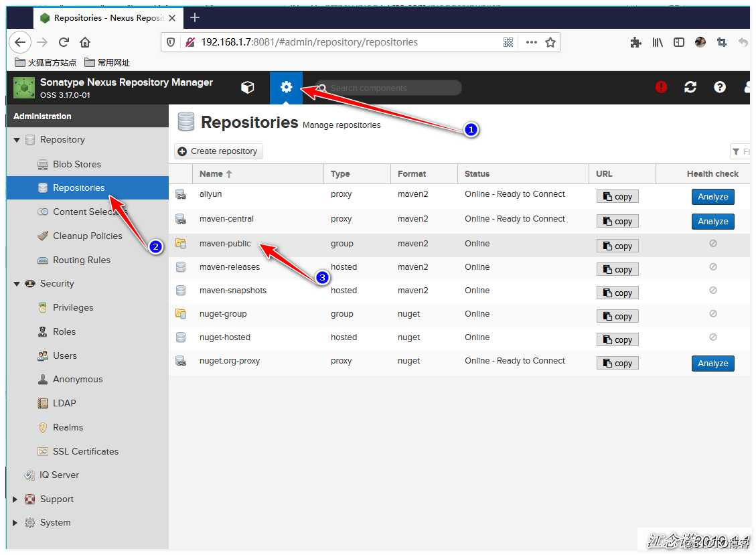Open Routing Rules in the sidebar

[82, 260]
